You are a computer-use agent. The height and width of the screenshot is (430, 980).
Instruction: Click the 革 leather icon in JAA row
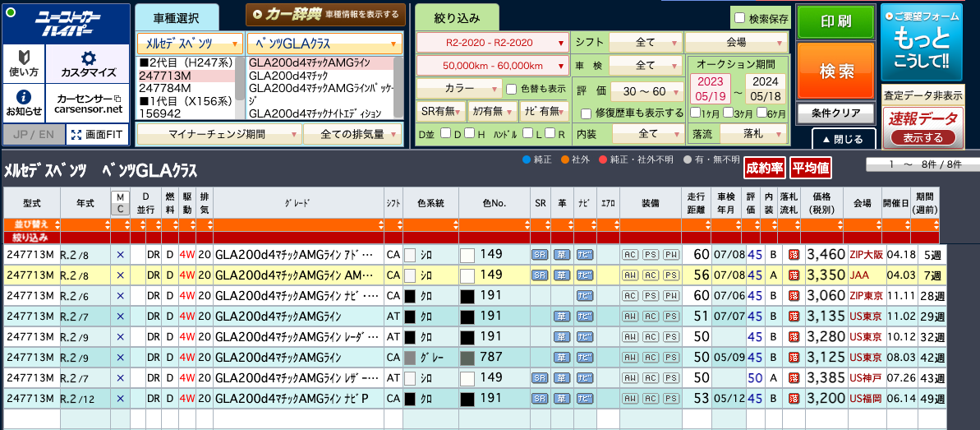tap(563, 275)
